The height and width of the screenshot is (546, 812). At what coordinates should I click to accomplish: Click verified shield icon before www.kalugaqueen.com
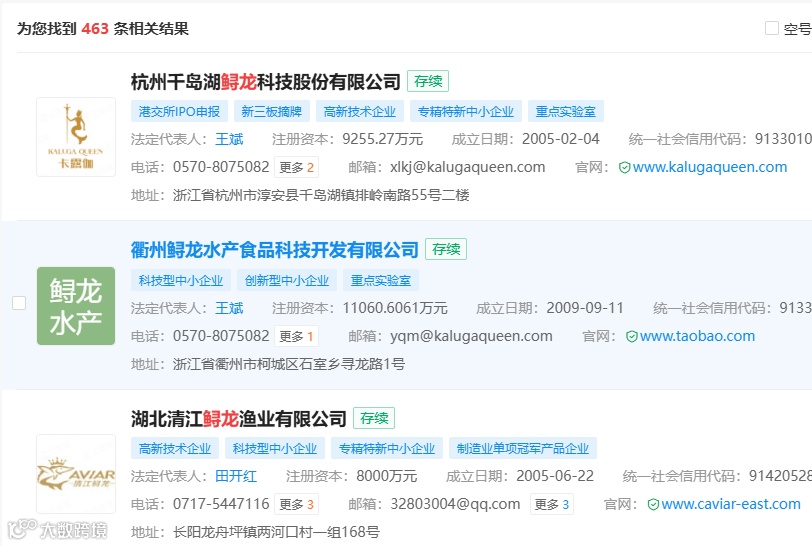[625, 167]
